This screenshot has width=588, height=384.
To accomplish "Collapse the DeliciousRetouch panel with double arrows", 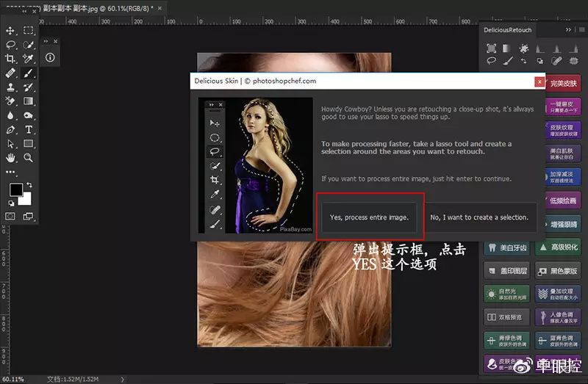I will [x=568, y=29].
